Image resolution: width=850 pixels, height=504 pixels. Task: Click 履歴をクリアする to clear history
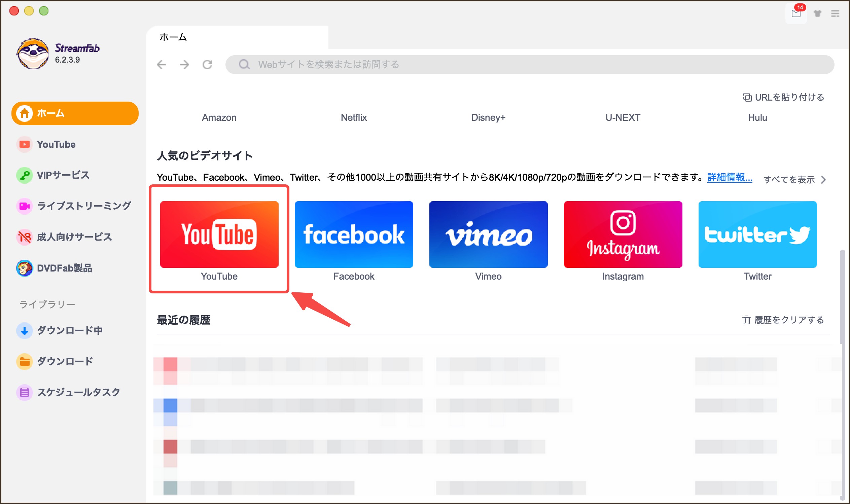click(x=783, y=320)
